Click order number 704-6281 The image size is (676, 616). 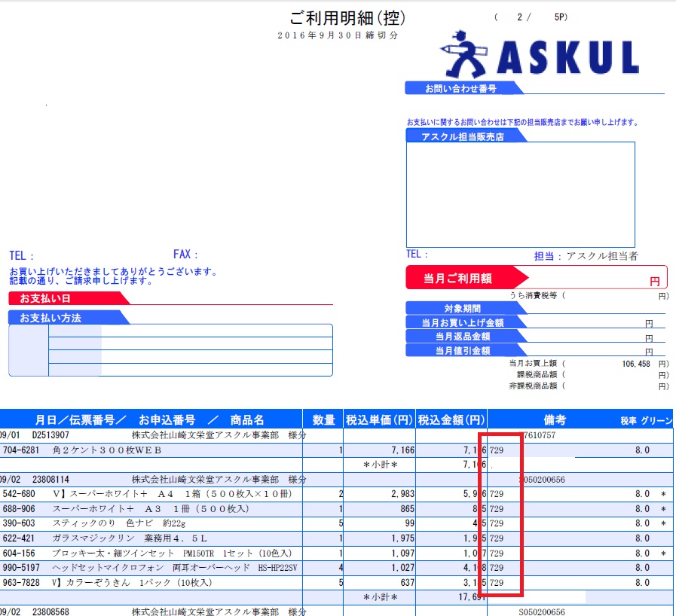coord(20,450)
